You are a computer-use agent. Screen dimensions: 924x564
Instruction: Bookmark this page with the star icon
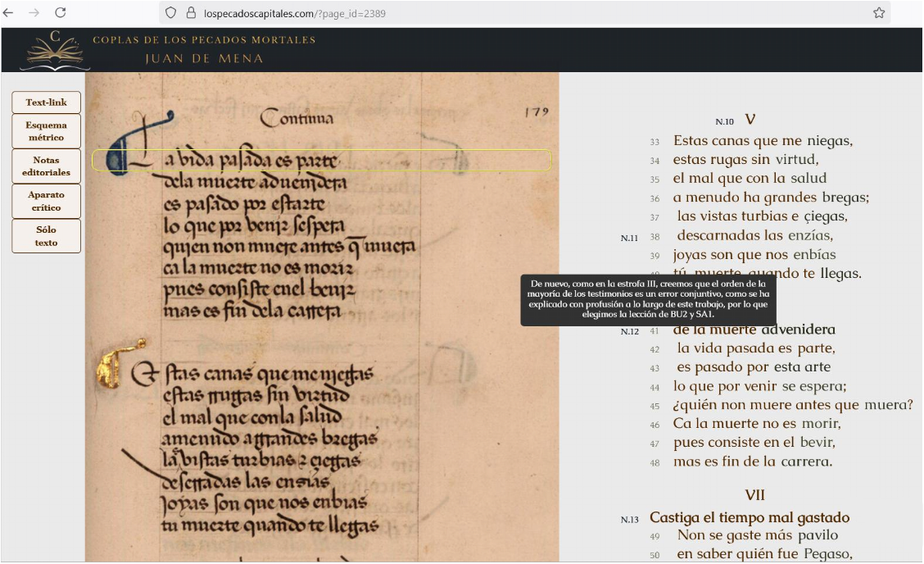(x=879, y=12)
